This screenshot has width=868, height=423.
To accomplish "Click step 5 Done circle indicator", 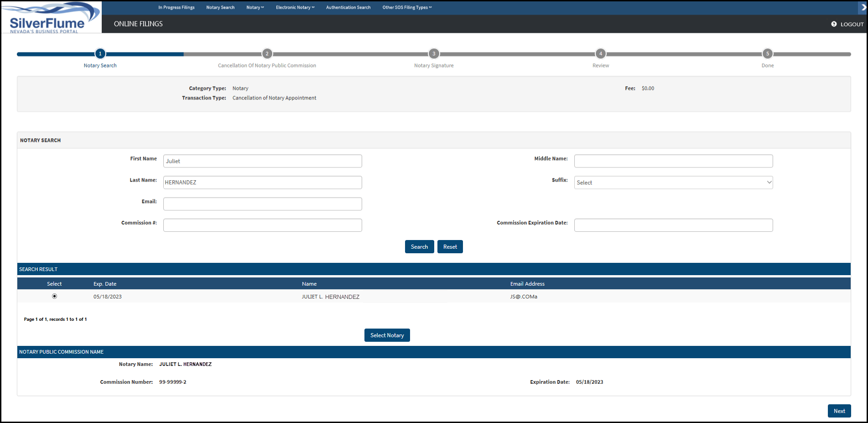I will pos(767,53).
